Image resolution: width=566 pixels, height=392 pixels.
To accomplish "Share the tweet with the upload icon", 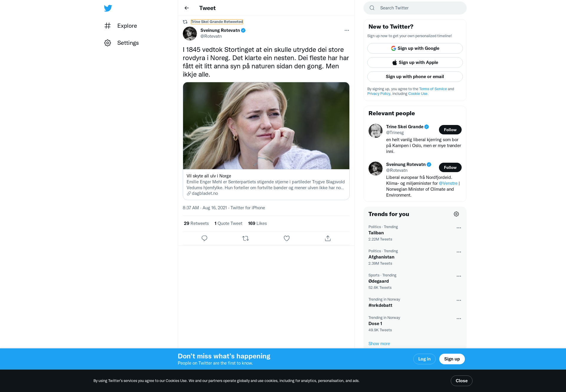I will 328,238.
